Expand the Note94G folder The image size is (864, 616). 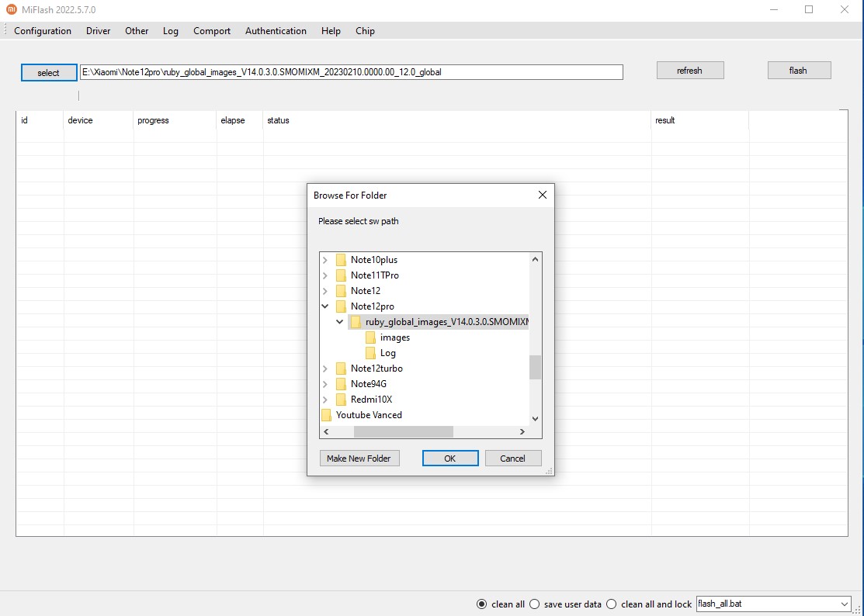(325, 384)
